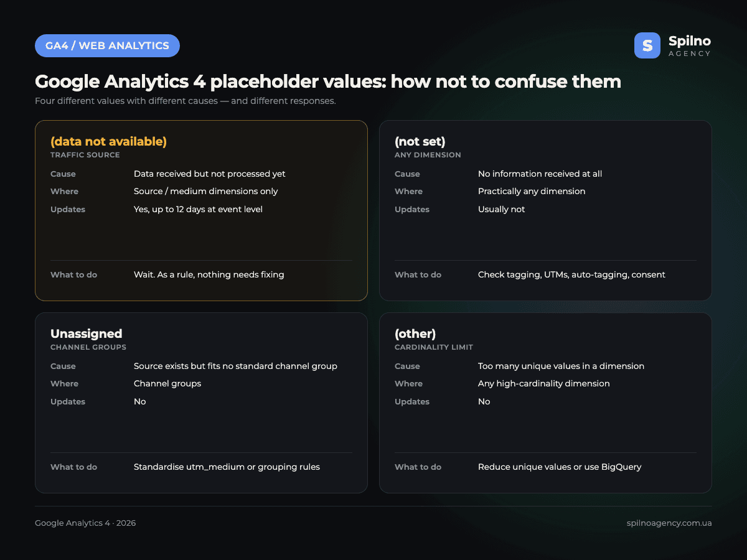
Task: Open the spilnoagency.com.ua link
Action: point(669,523)
